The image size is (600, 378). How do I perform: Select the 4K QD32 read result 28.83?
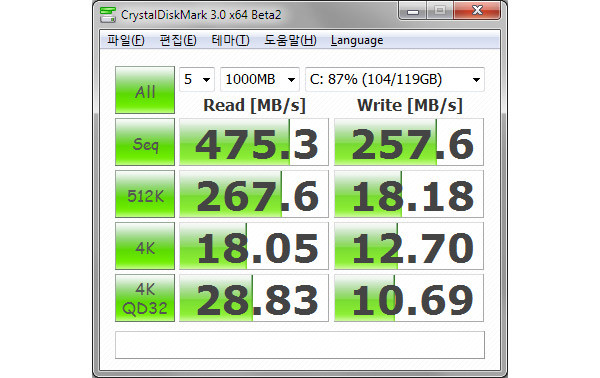tap(254, 298)
